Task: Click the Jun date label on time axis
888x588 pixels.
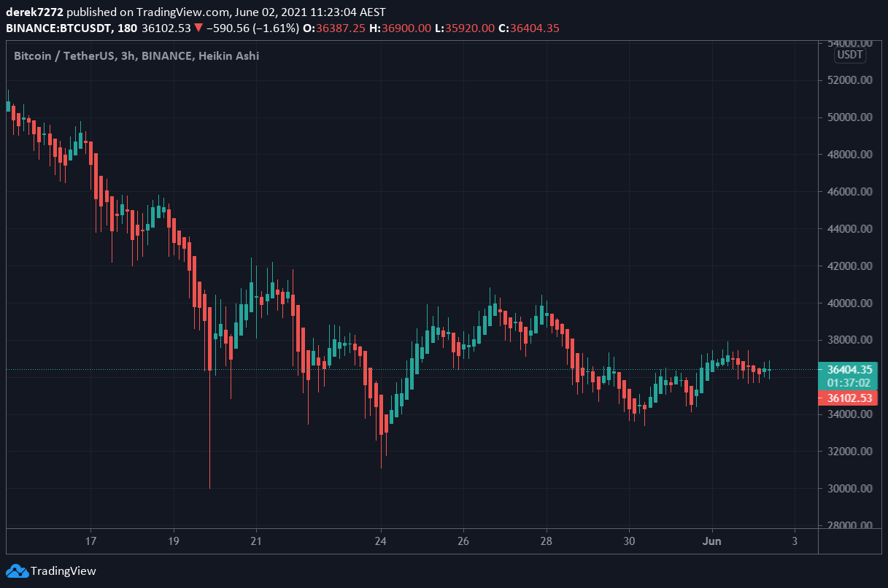Action: click(x=712, y=541)
